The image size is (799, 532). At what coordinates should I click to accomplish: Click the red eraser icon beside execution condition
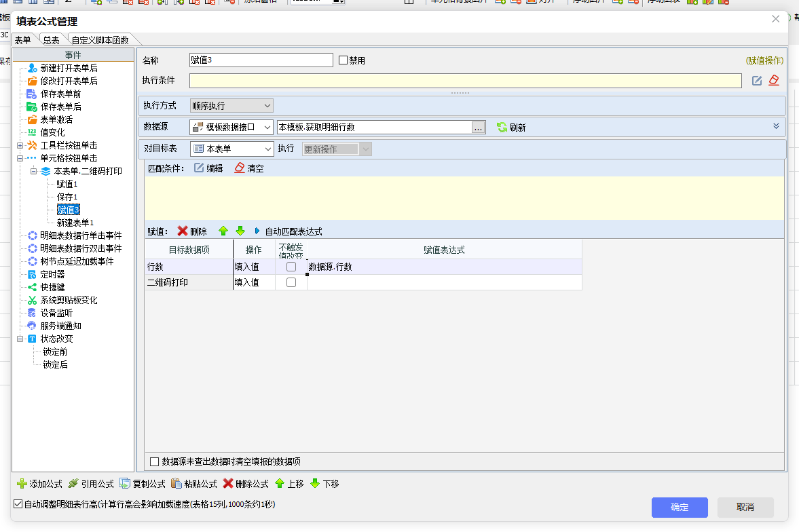[x=774, y=81]
